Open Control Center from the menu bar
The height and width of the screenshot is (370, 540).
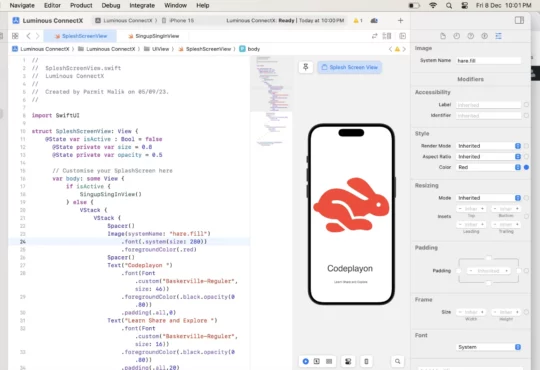pyautogui.click(x=465, y=6)
